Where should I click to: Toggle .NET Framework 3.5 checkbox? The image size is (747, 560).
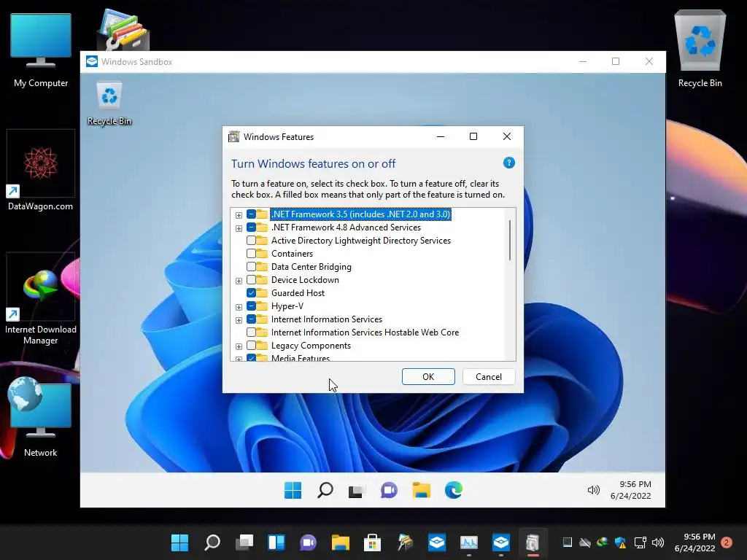click(251, 214)
